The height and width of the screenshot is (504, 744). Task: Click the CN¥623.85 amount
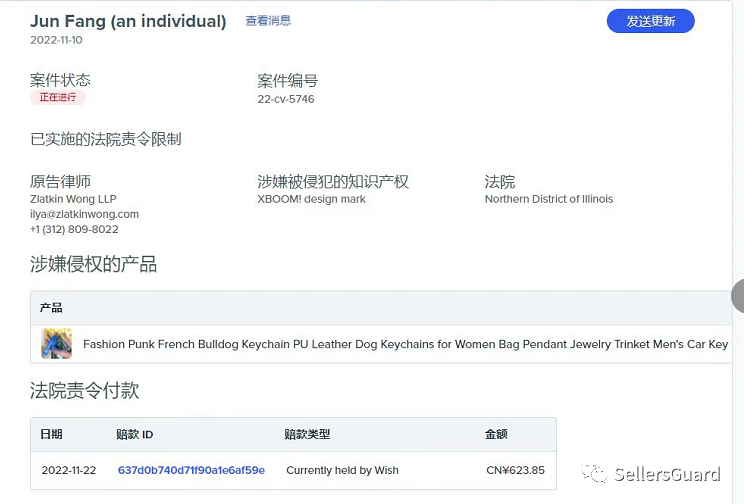[514, 470]
